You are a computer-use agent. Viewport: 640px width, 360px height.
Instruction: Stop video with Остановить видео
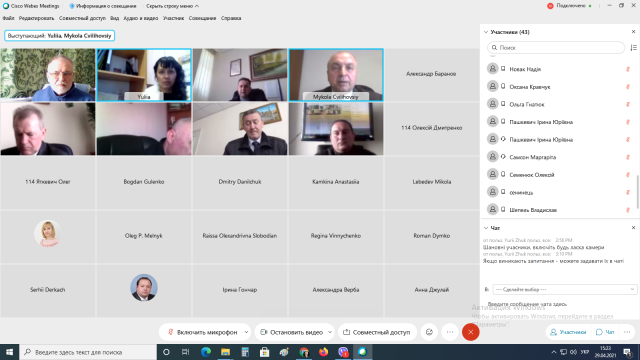coord(292,332)
